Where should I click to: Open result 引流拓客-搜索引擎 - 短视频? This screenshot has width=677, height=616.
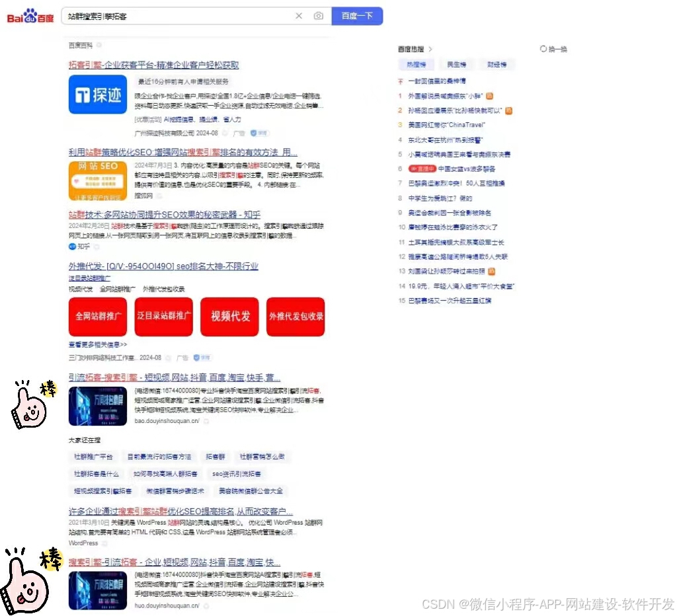click(x=175, y=377)
